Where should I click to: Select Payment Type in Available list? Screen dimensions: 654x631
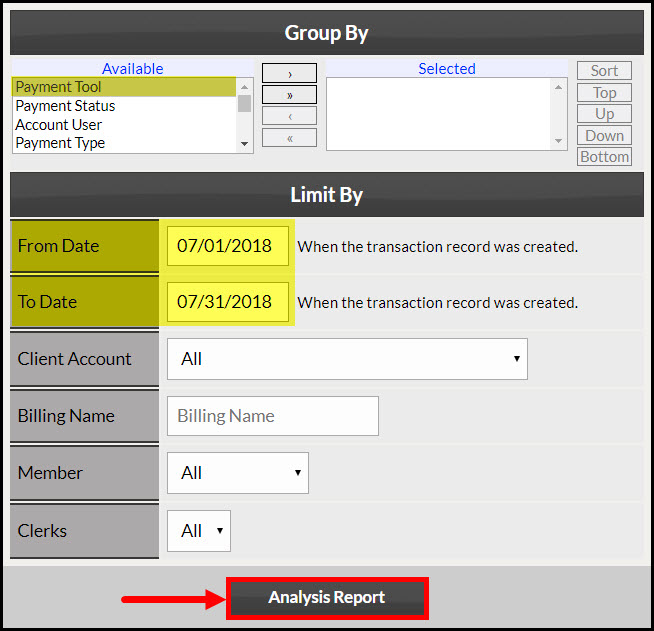click(x=124, y=143)
